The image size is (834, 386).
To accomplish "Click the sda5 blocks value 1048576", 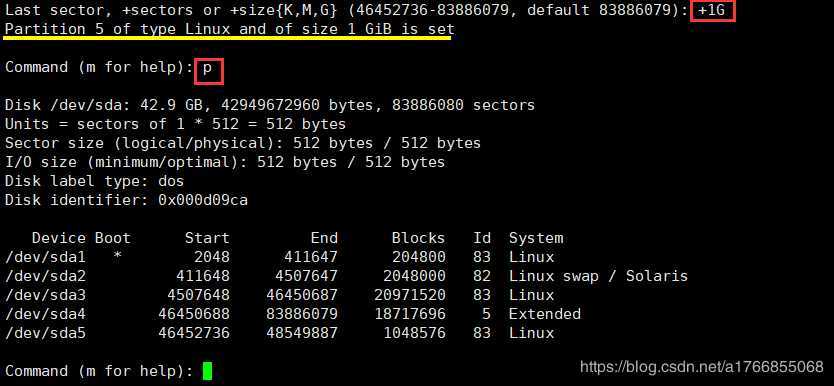I will tap(414, 333).
